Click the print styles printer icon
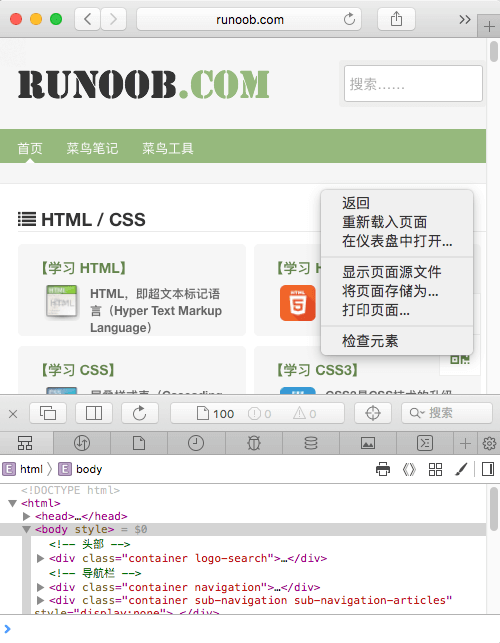The width and height of the screenshot is (500, 643). (x=383, y=469)
